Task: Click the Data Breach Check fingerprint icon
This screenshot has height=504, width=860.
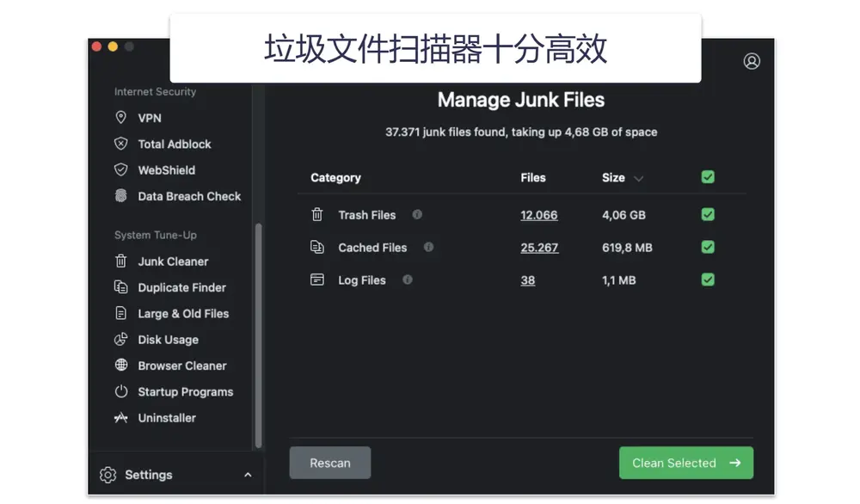Action: 120,196
